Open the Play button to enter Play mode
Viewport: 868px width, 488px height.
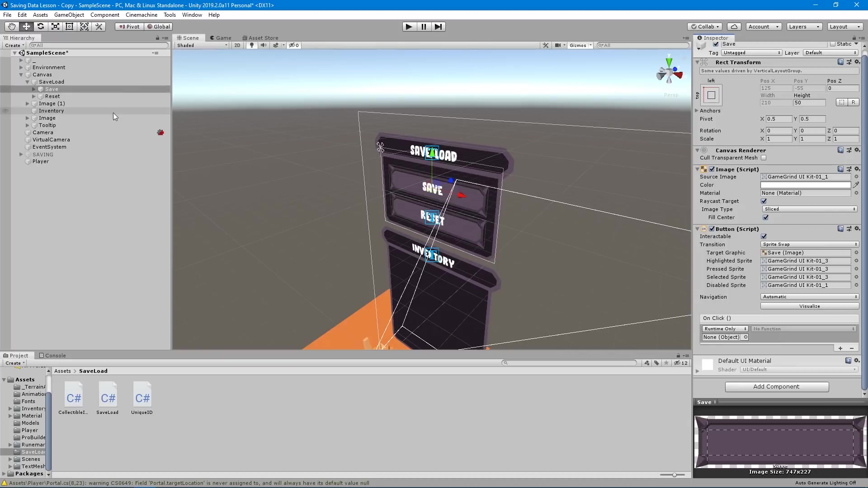pos(408,27)
